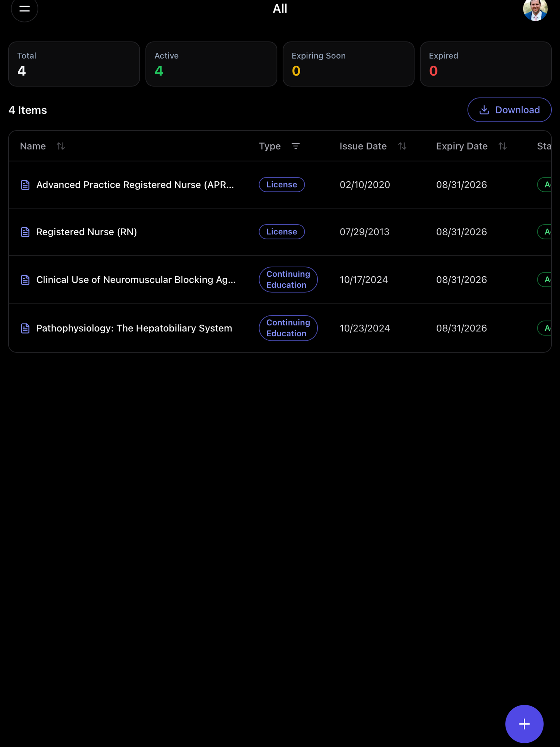
Task: Click issue date 07/29/2013
Action: pos(365,232)
